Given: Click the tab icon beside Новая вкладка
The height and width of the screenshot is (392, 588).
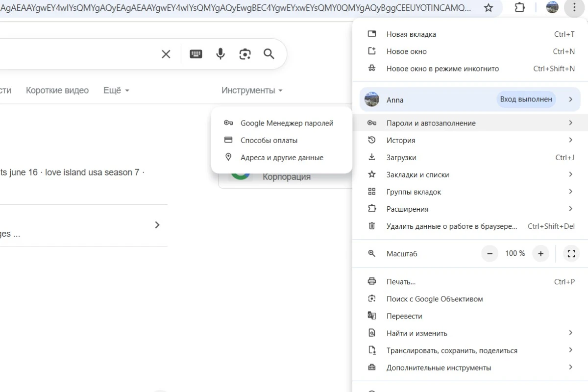Looking at the screenshot, I should [x=372, y=34].
